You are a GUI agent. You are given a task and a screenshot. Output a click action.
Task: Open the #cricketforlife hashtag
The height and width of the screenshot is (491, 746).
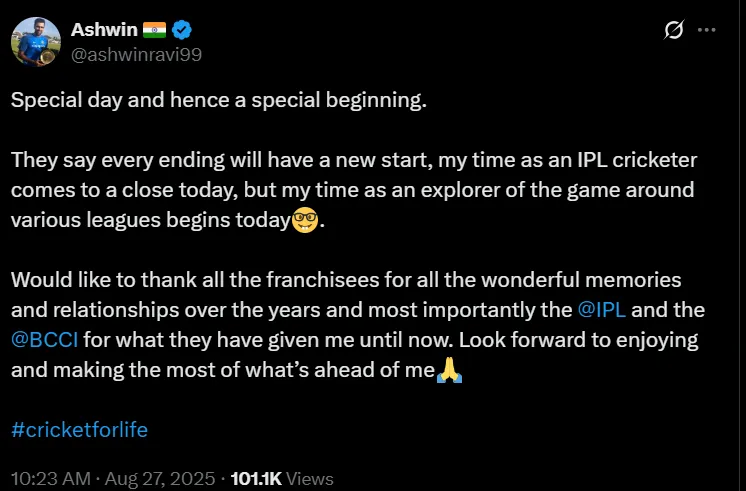point(79,430)
